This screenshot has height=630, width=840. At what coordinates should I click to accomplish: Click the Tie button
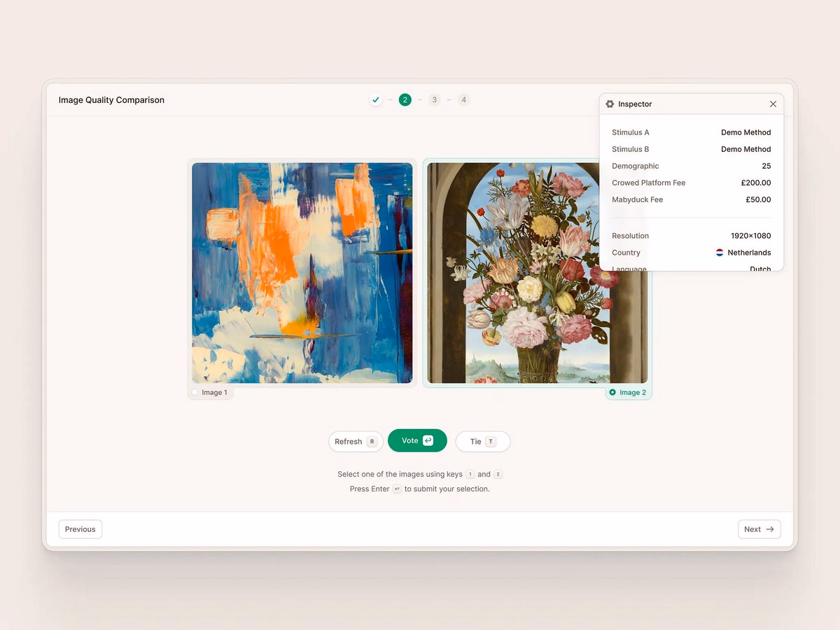tap(483, 442)
